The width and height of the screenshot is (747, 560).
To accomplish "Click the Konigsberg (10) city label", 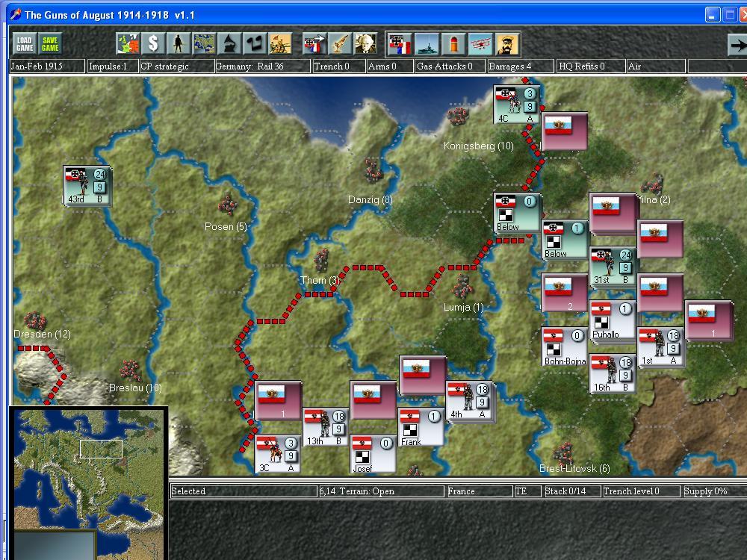I will 478,146.
